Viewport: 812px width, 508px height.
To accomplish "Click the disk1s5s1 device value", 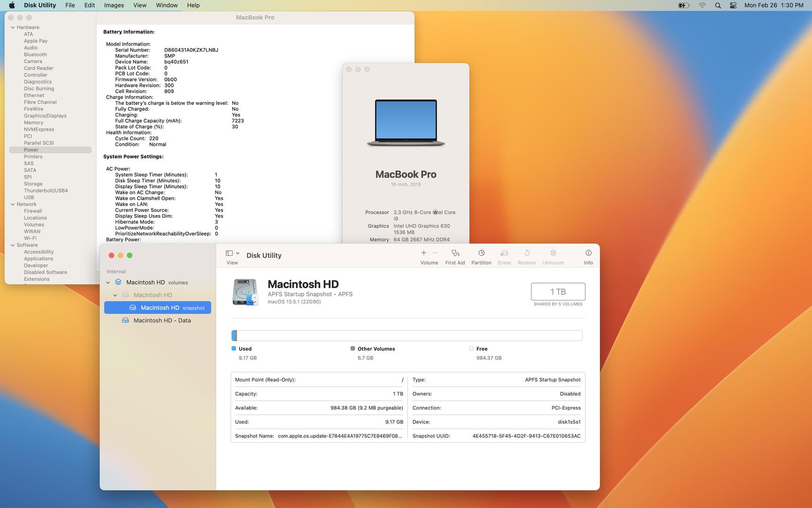I will (569, 422).
